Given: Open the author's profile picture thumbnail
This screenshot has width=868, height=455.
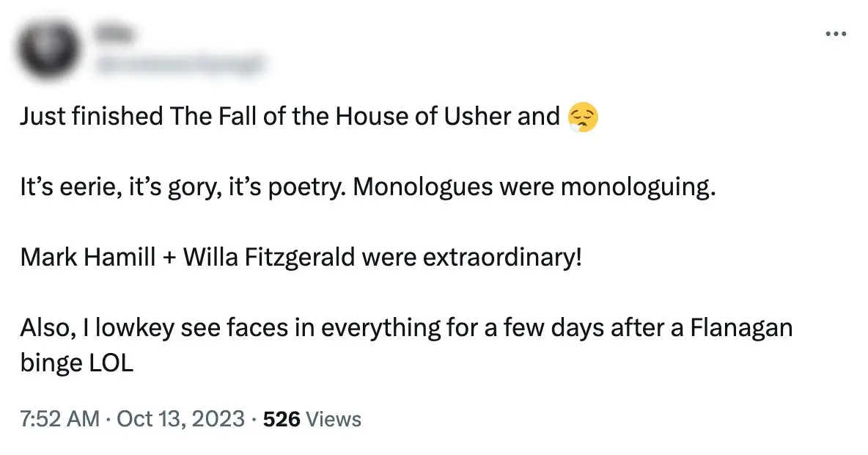Looking at the screenshot, I should click(48, 48).
